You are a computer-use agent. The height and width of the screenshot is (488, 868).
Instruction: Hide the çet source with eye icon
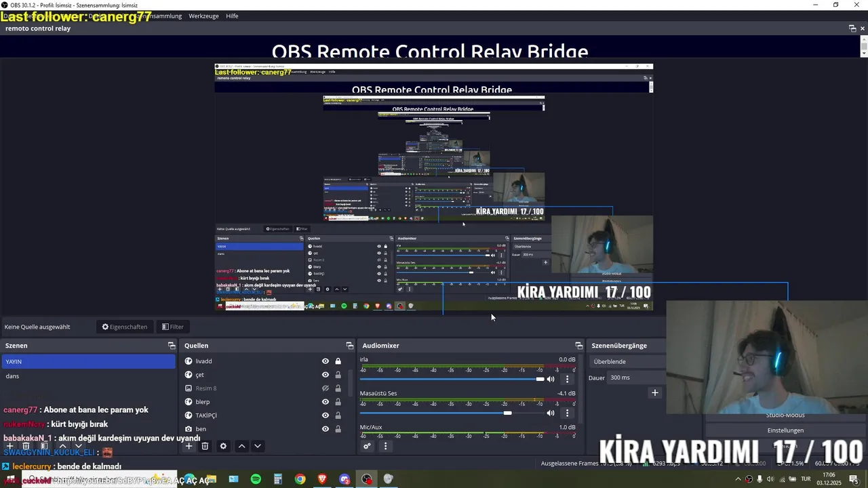pos(325,375)
